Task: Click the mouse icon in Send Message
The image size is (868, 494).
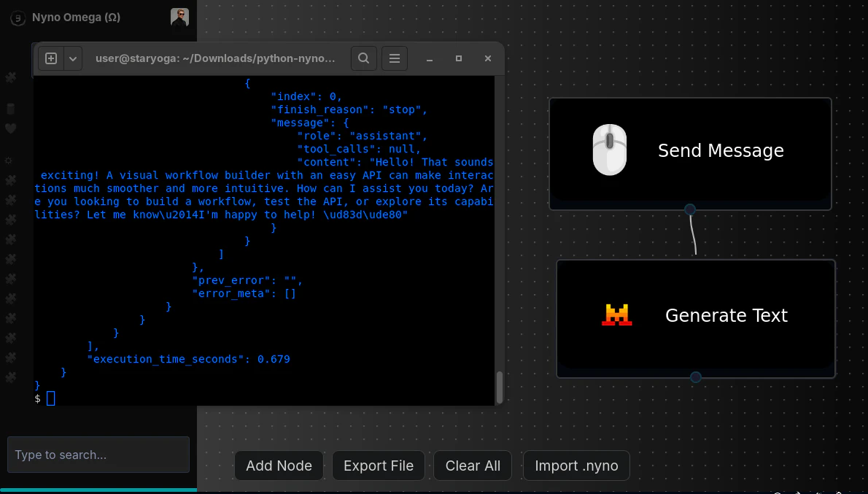Action: 610,150
